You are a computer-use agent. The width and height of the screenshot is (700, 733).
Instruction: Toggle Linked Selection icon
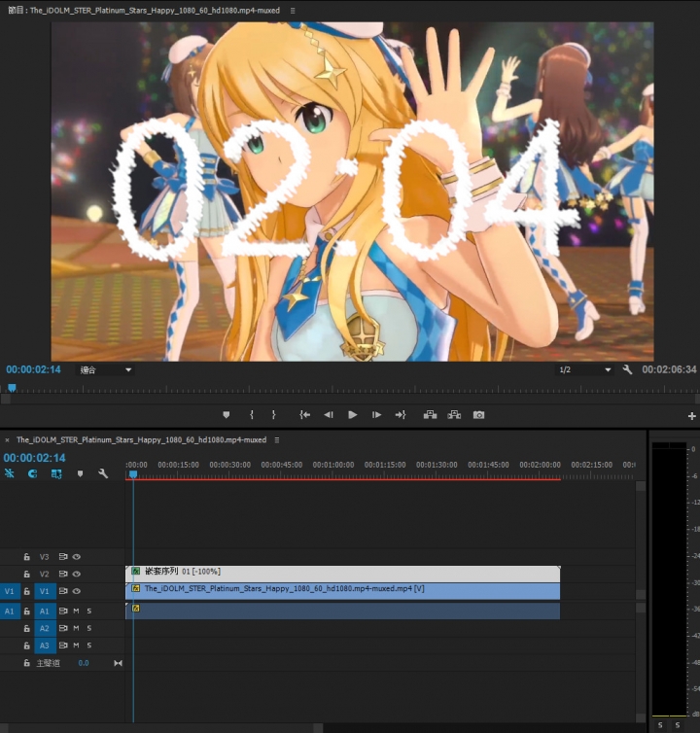(x=56, y=473)
